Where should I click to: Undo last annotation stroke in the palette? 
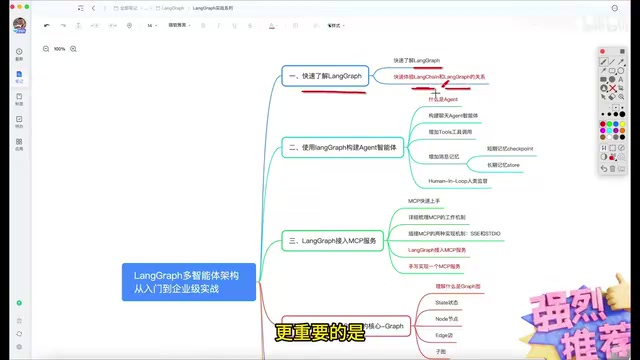pos(604,169)
